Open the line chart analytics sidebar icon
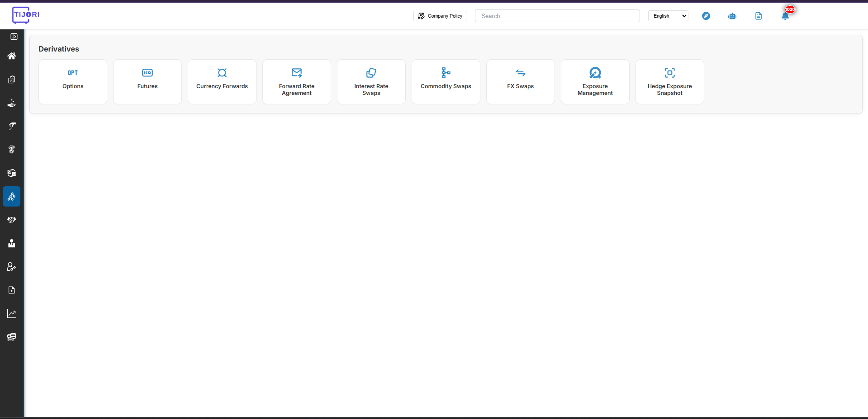This screenshot has height=419, width=868. (x=12, y=314)
